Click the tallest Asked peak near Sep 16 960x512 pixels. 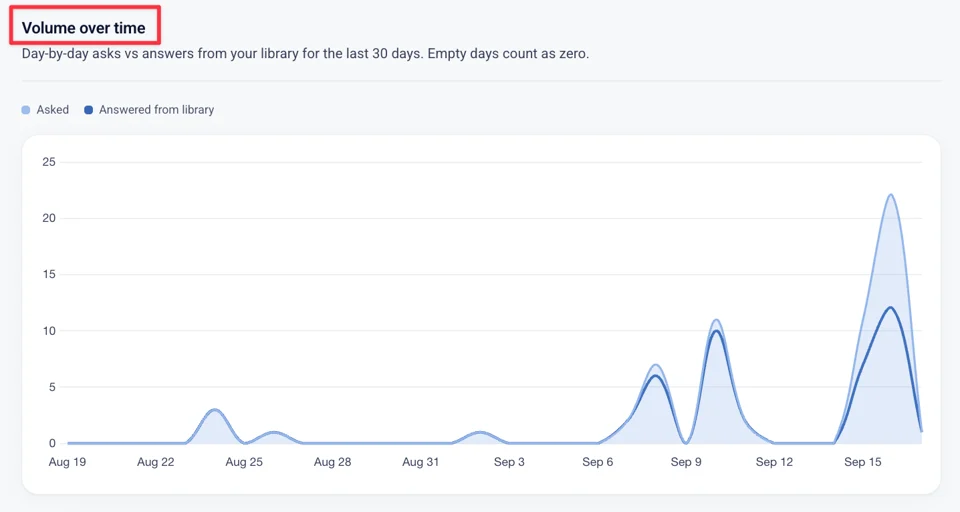pos(890,195)
